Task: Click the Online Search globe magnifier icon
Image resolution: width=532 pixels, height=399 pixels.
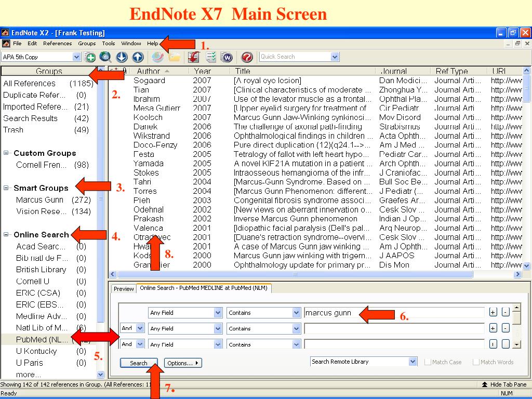Action: 105,57
